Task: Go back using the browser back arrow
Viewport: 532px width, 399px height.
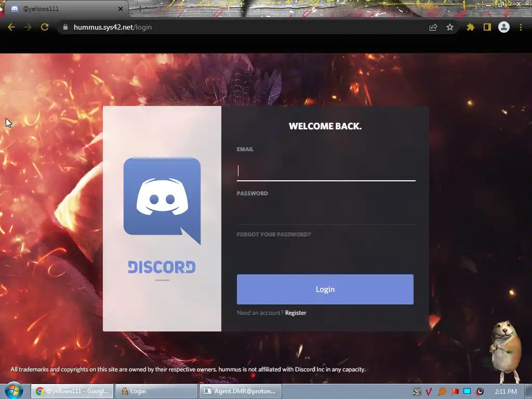Action: click(11, 27)
